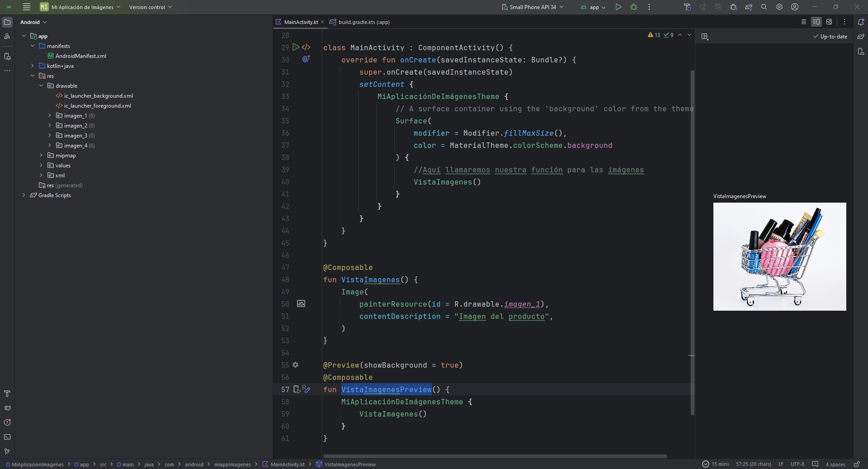Open the Small Phone API 34 device dropdown
The width and height of the screenshot is (868, 469).
tap(533, 7)
